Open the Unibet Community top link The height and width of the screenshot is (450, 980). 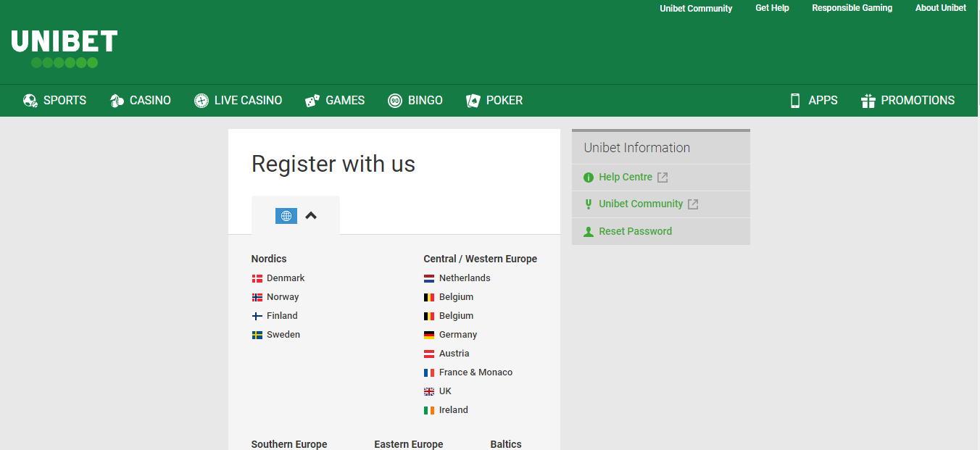696,9
